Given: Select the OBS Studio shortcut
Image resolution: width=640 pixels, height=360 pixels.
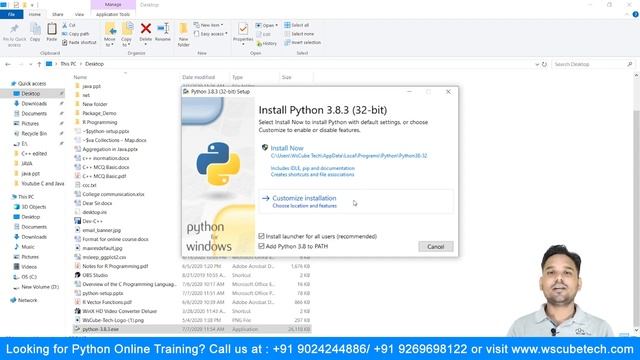Looking at the screenshot, I should pos(95,275).
